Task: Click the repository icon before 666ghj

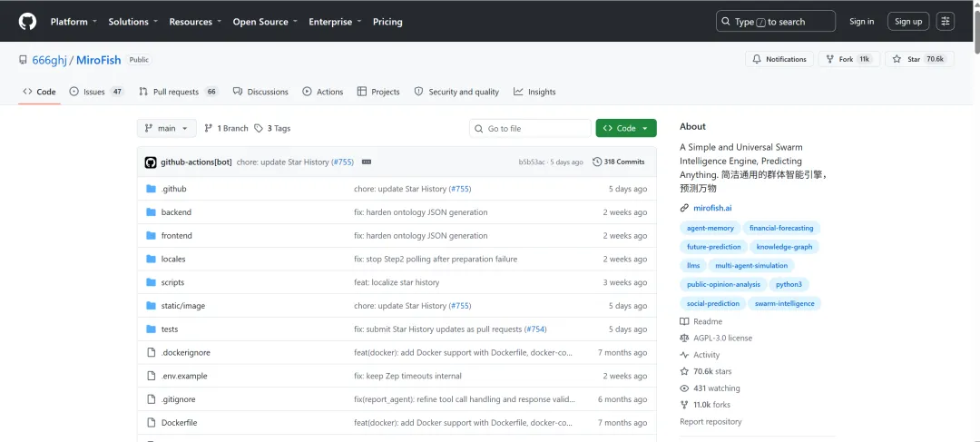Action: tap(23, 60)
